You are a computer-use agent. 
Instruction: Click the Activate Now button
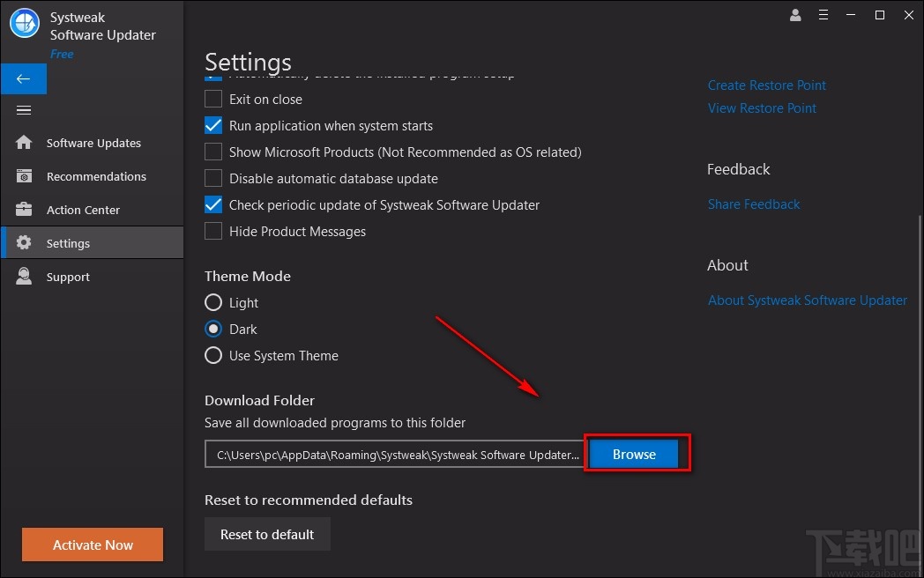point(93,545)
